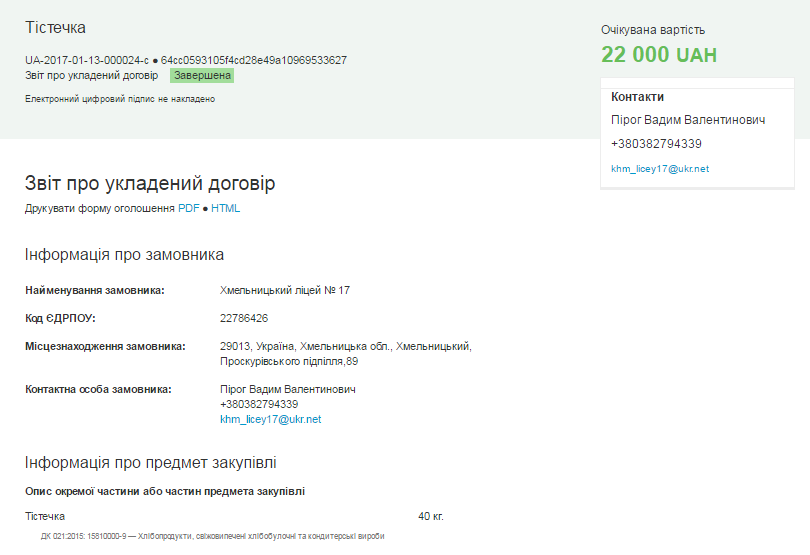Open the HTML print form link
The width and height of the screenshot is (810, 555).
225,208
